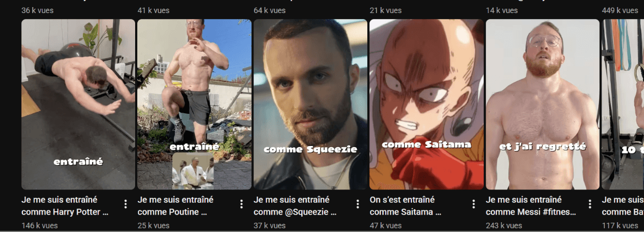
Task: Click title 'Je me suis entraîné comme Messi #fitness'
Action: coord(531,206)
